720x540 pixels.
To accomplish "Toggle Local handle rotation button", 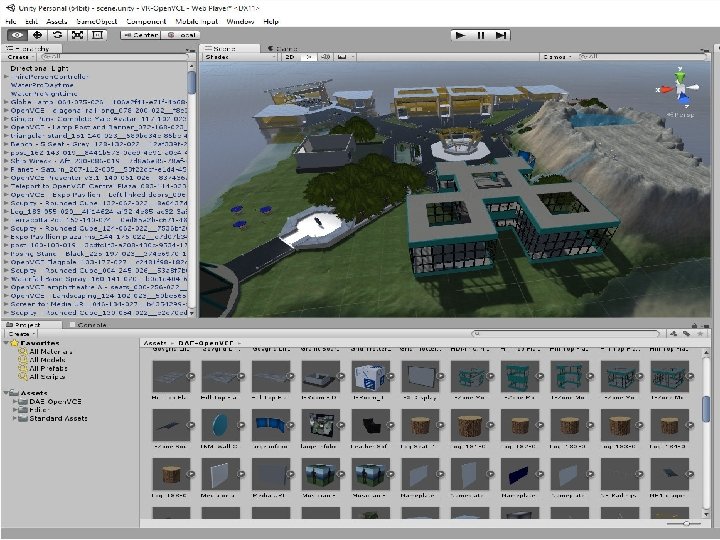I will 180,35.
